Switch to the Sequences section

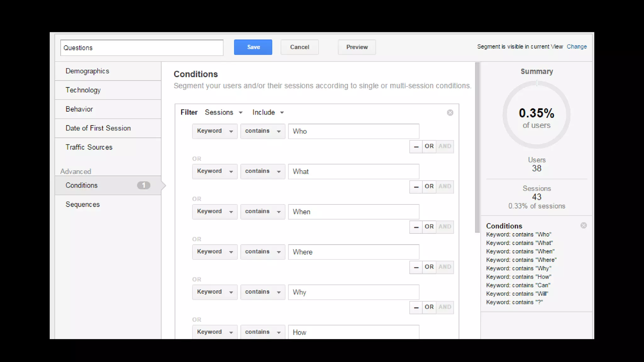pyautogui.click(x=83, y=204)
